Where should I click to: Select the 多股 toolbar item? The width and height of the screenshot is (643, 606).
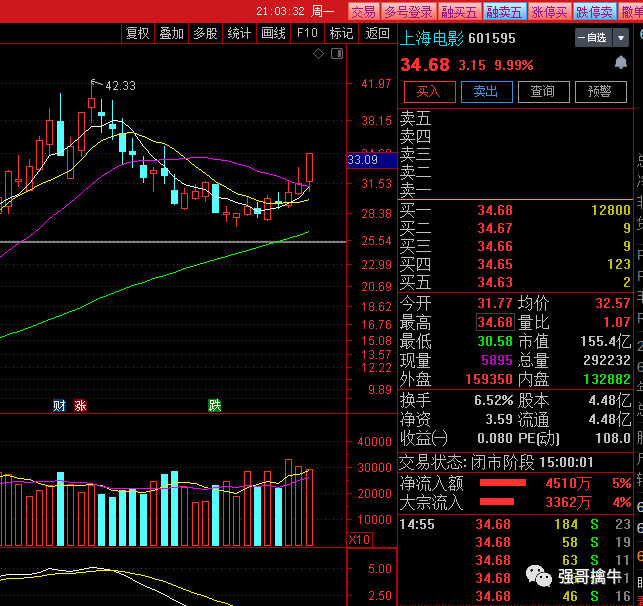coord(205,33)
